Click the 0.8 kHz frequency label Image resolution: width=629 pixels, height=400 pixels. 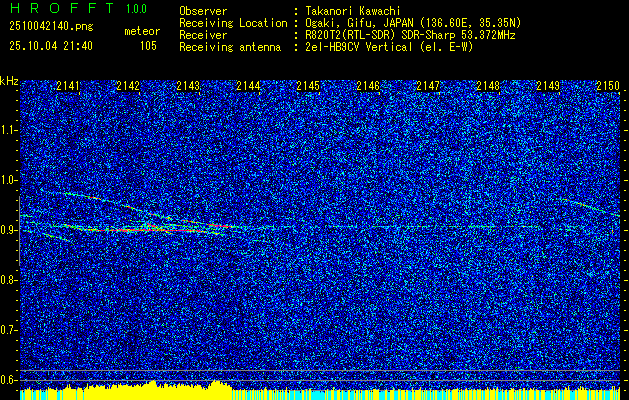(x=9, y=280)
